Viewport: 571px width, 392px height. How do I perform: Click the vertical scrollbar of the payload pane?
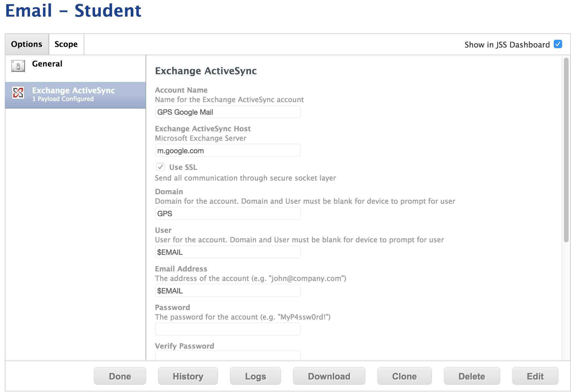click(566, 150)
